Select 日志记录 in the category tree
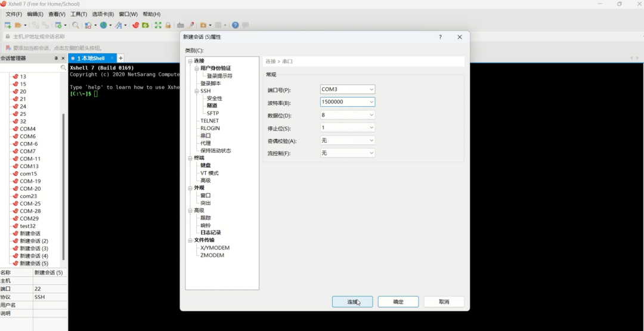 (x=210, y=233)
